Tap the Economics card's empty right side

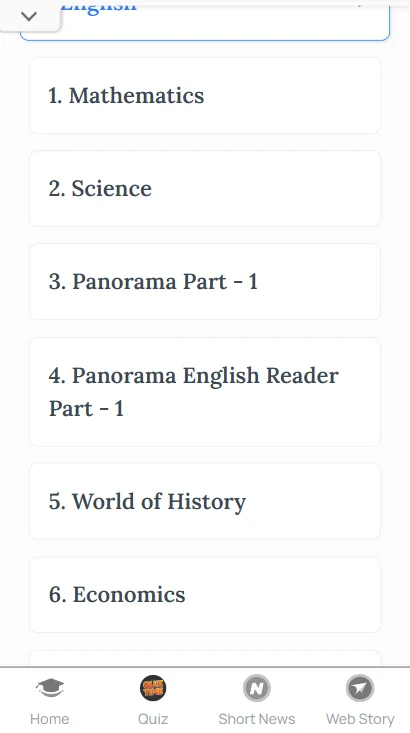pos(283,595)
